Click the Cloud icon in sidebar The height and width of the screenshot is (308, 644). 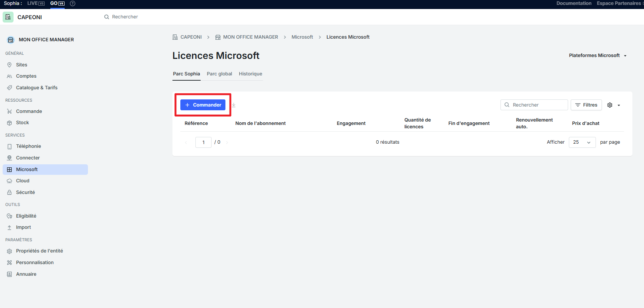9,181
